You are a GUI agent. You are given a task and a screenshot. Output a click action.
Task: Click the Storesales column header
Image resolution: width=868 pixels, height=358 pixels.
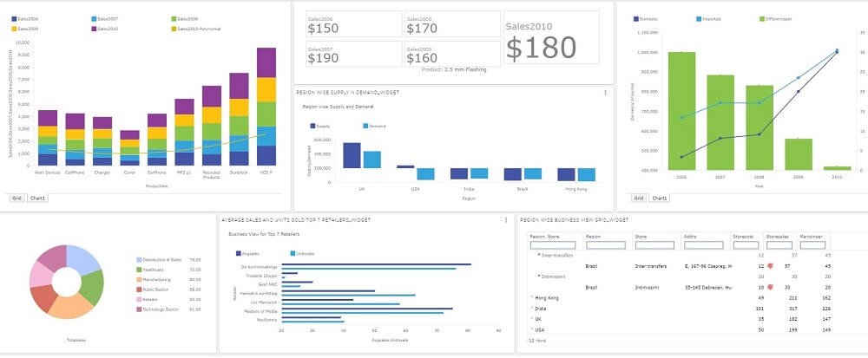[x=777, y=237]
